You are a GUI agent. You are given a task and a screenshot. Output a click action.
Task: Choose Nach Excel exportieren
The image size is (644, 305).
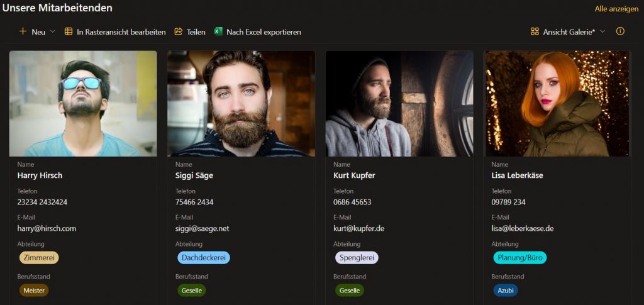[x=264, y=31]
